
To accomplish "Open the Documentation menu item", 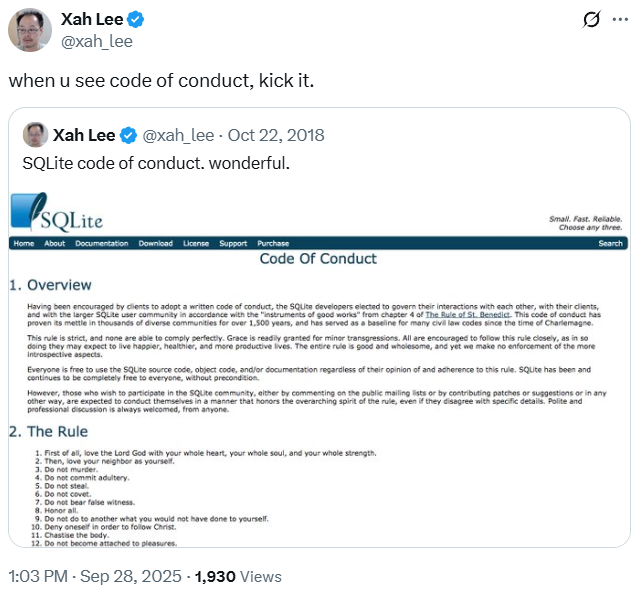I will [102, 243].
